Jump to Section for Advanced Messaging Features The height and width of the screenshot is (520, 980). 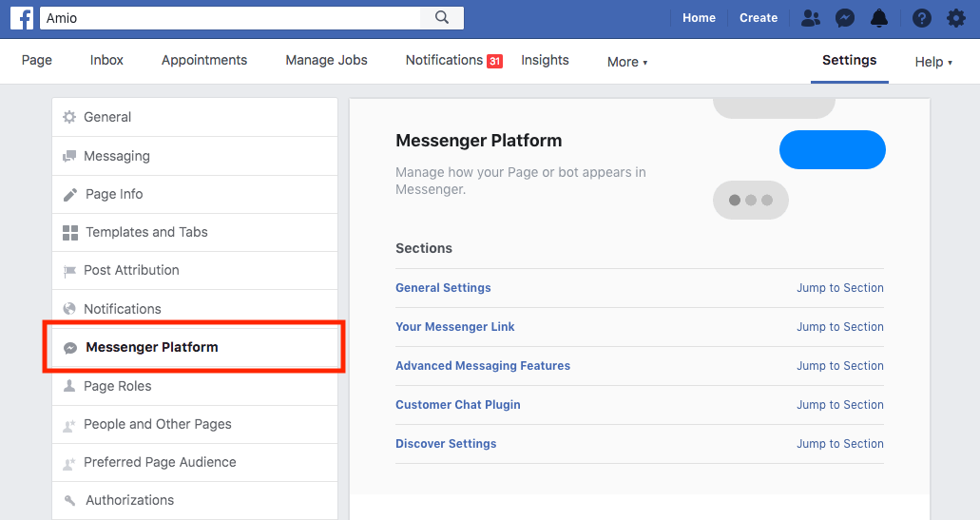click(840, 366)
